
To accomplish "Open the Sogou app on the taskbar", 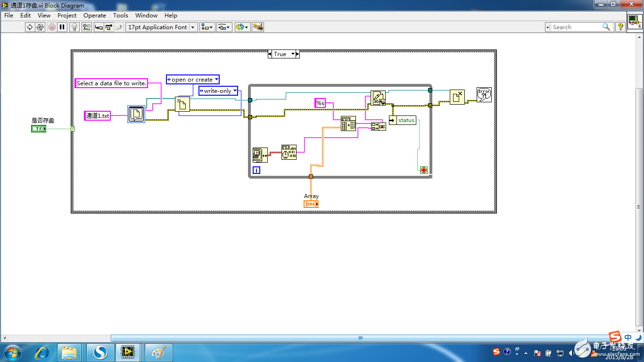I will (99, 352).
